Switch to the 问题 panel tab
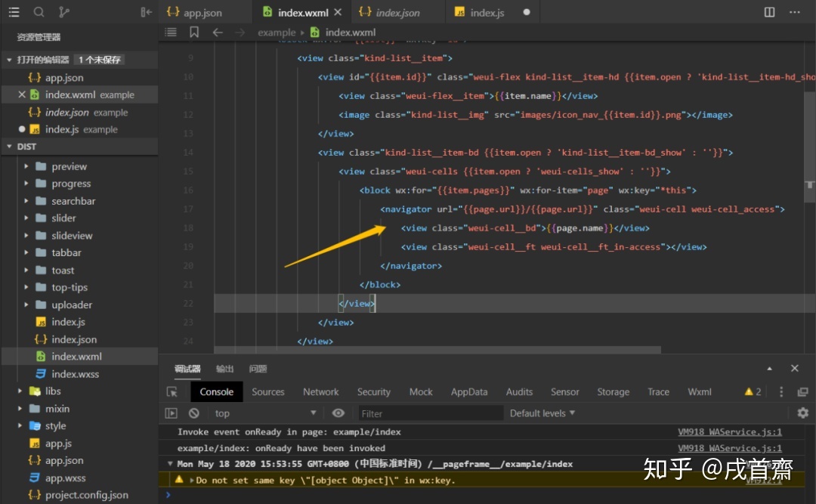 pos(258,369)
